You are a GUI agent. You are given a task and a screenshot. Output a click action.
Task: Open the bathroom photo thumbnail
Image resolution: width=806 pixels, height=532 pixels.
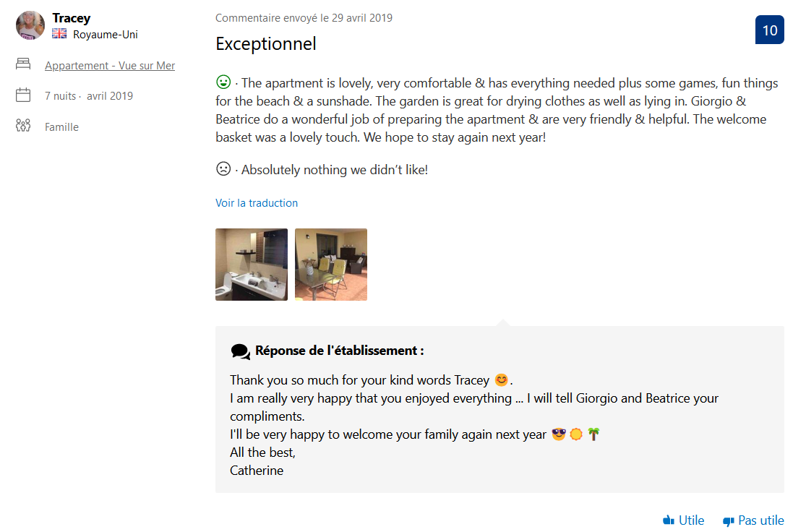click(x=252, y=265)
